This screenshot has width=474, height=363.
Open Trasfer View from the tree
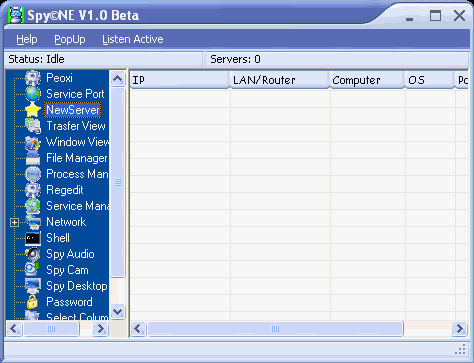coord(76,126)
